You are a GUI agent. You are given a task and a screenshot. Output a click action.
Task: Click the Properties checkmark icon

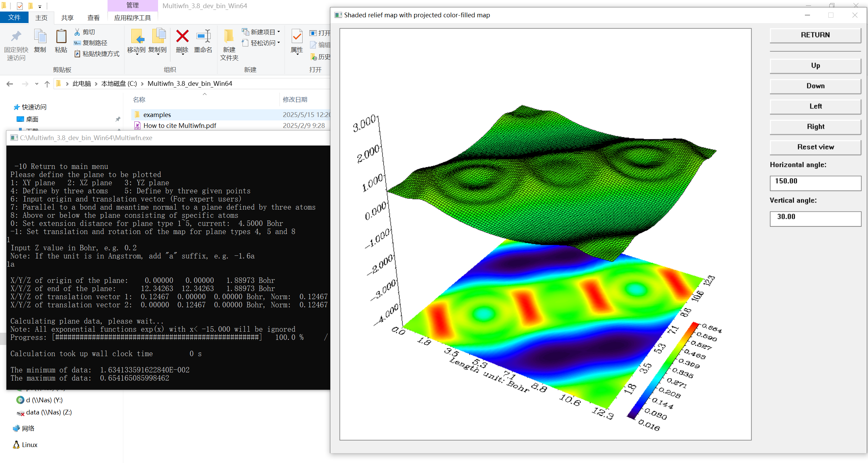(x=297, y=36)
